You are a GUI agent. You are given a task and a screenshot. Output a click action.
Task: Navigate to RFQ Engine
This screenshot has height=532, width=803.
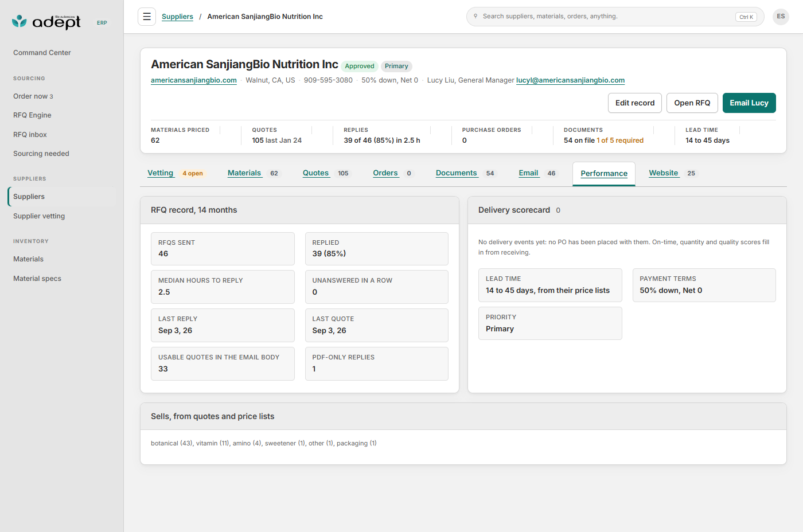coord(62,115)
